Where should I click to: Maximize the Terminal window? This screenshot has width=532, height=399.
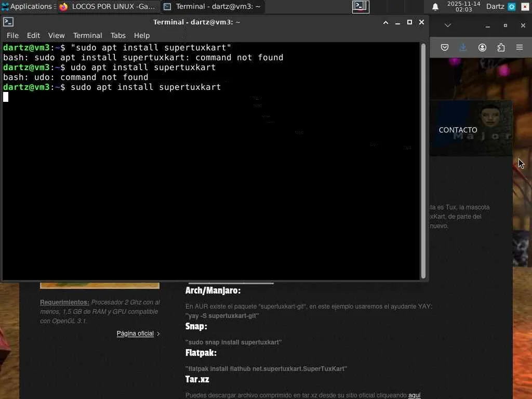409,22
